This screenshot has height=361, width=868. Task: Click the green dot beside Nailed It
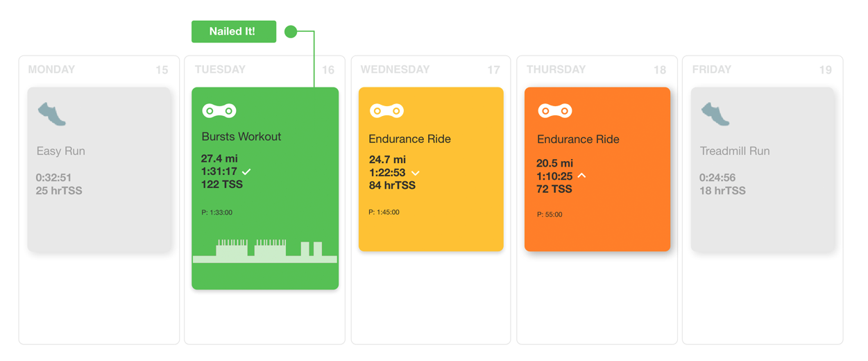pyautogui.click(x=291, y=31)
